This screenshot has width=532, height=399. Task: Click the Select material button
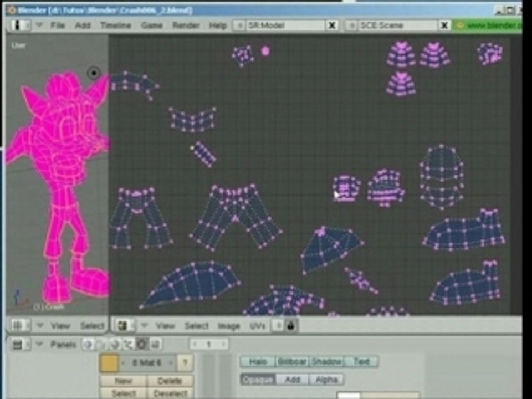coord(124,393)
